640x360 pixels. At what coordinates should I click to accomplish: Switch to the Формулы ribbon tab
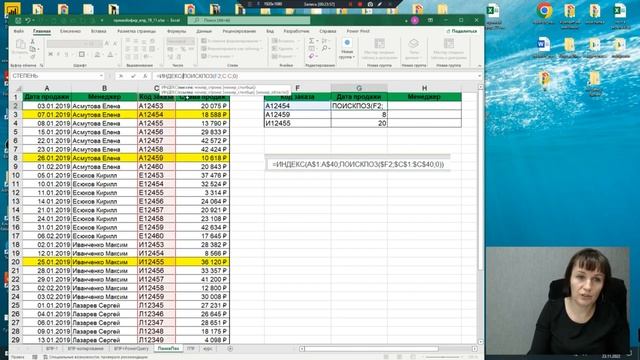177,31
